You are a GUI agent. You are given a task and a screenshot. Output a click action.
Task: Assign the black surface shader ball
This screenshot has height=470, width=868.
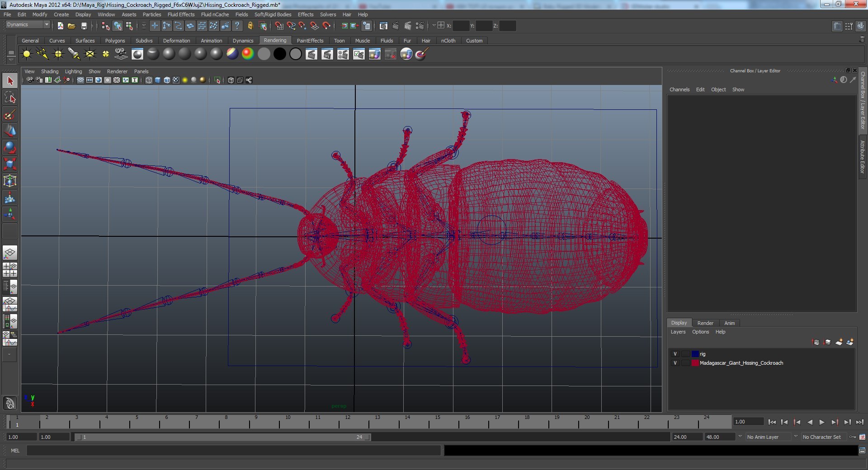click(x=280, y=54)
